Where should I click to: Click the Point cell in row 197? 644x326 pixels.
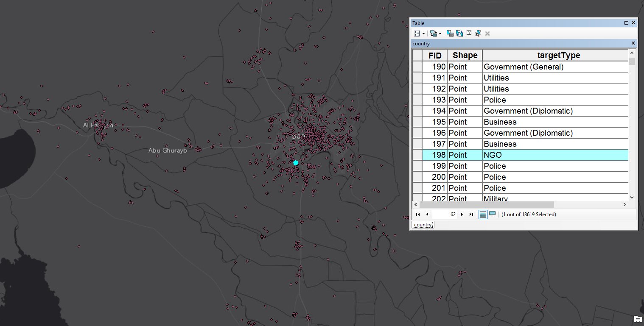point(465,144)
